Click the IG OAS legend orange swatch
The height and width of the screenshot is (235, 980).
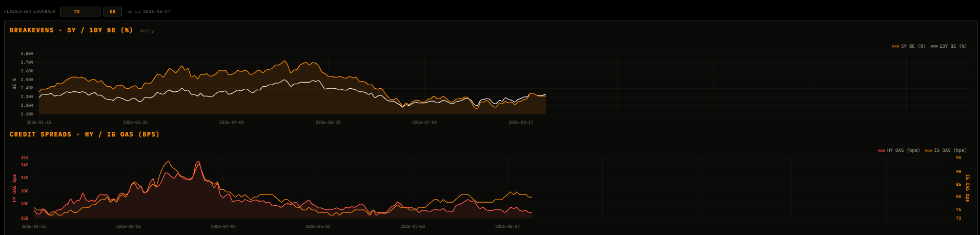928,150
